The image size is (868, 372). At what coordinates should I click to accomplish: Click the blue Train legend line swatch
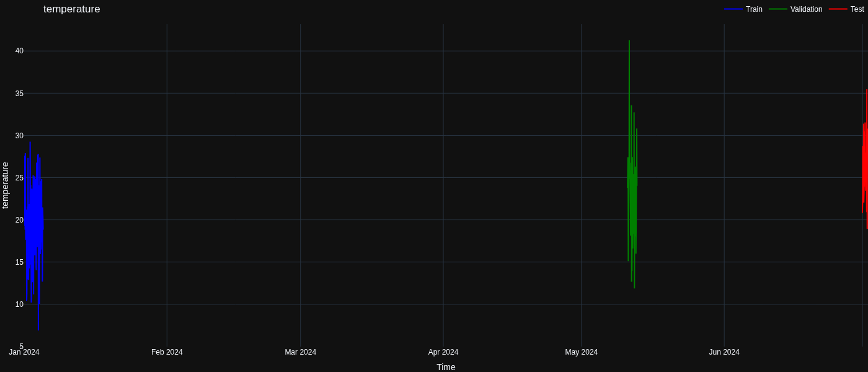pos(733,9)
